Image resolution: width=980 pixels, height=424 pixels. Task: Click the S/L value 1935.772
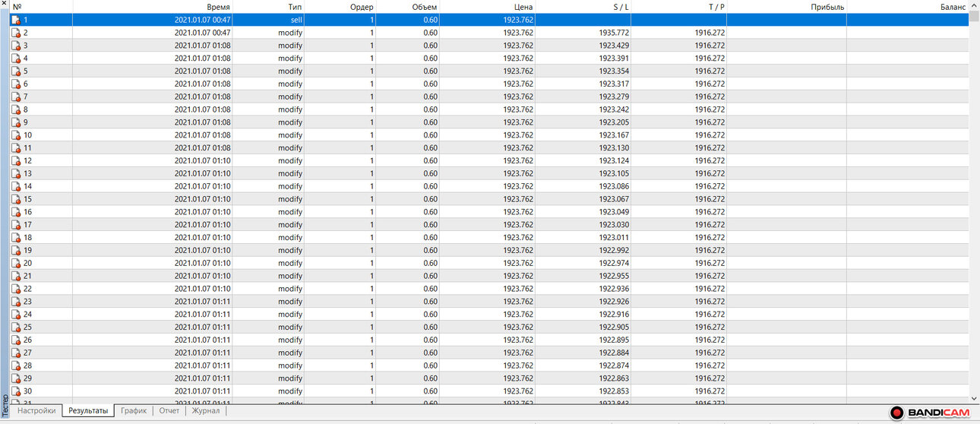click(x=614, y=33)
